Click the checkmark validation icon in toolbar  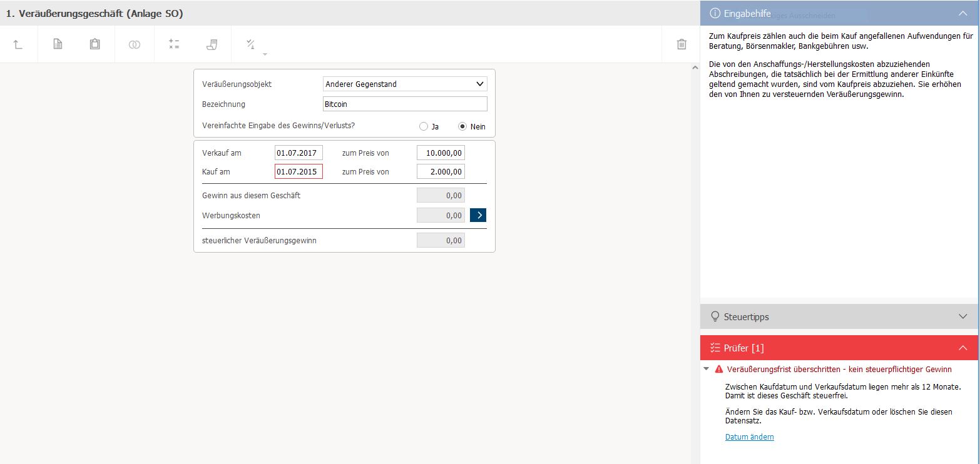(251, 44)
